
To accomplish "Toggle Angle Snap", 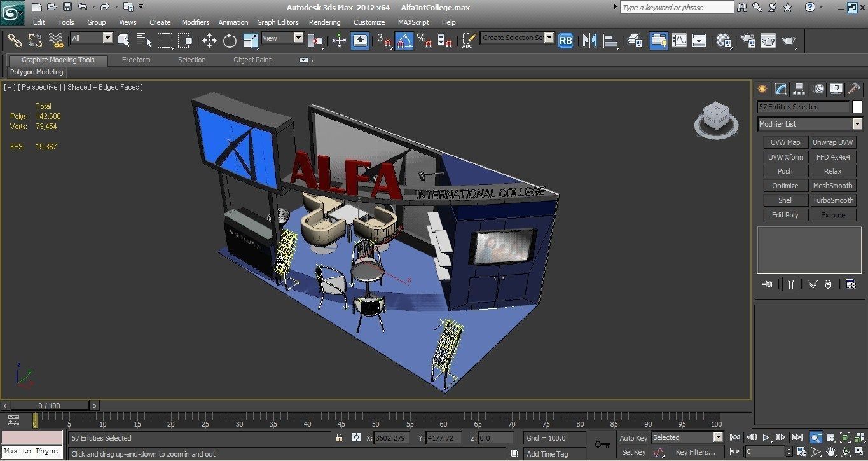I will [404, 41].
